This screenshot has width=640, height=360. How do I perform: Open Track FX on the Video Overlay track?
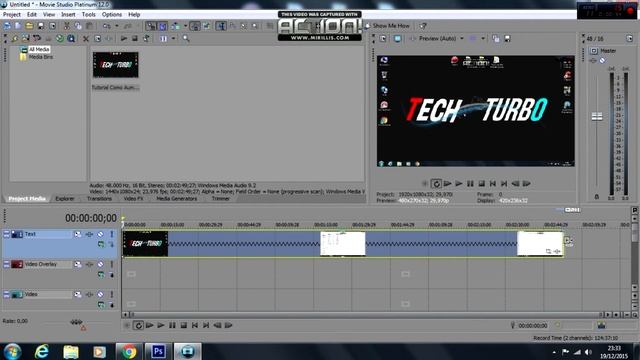(89, 264)
